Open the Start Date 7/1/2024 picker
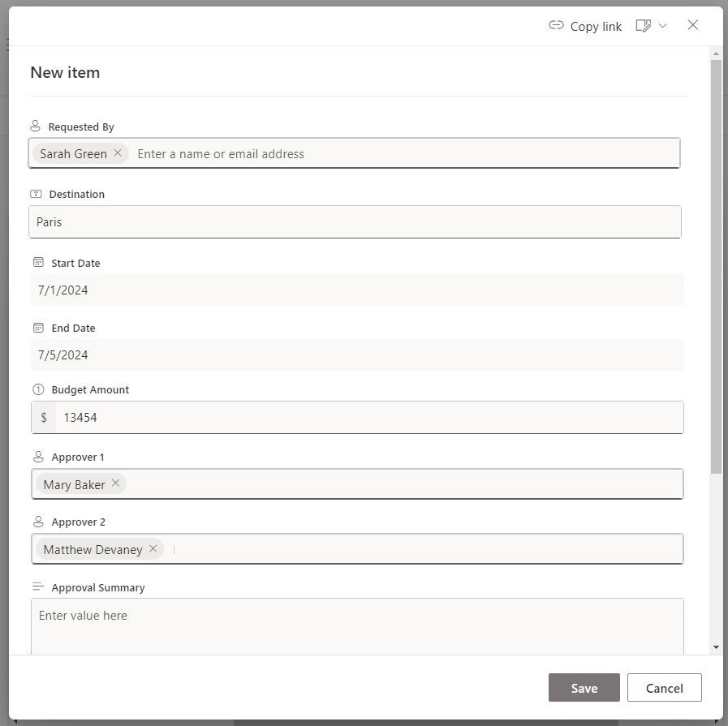This screenshot has height=726, width=728. (x=357, y=290)
